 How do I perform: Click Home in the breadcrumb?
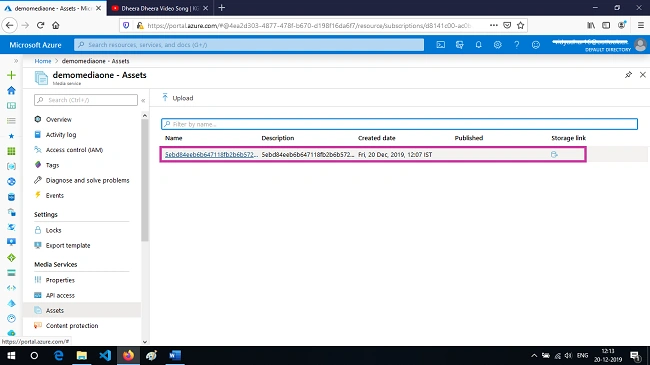(x=43, y=61)
